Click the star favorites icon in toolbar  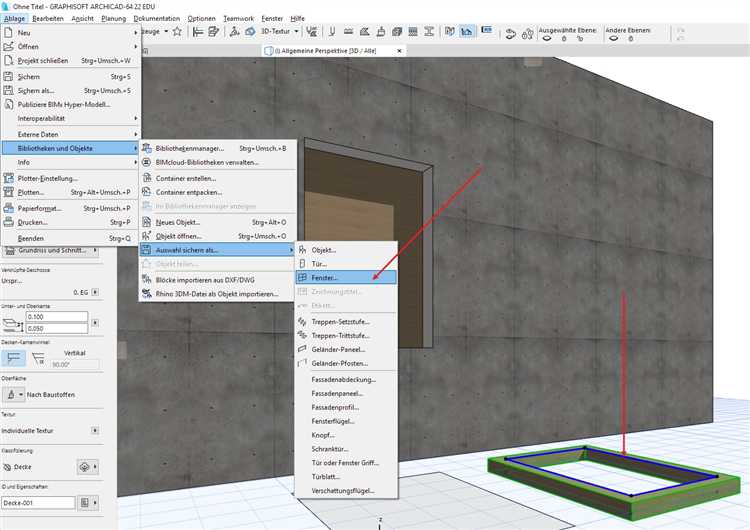tap(177, 32)
